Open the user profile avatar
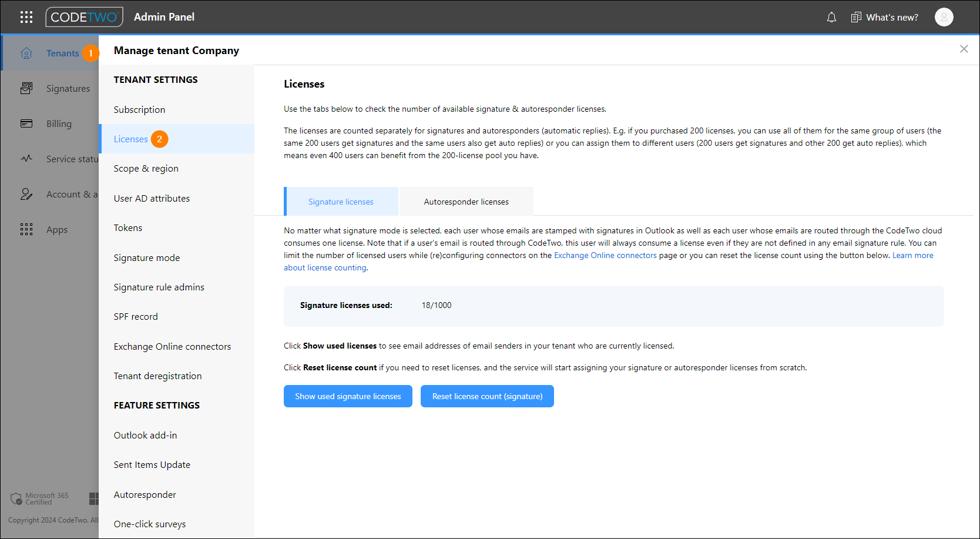 coord(944,17)
